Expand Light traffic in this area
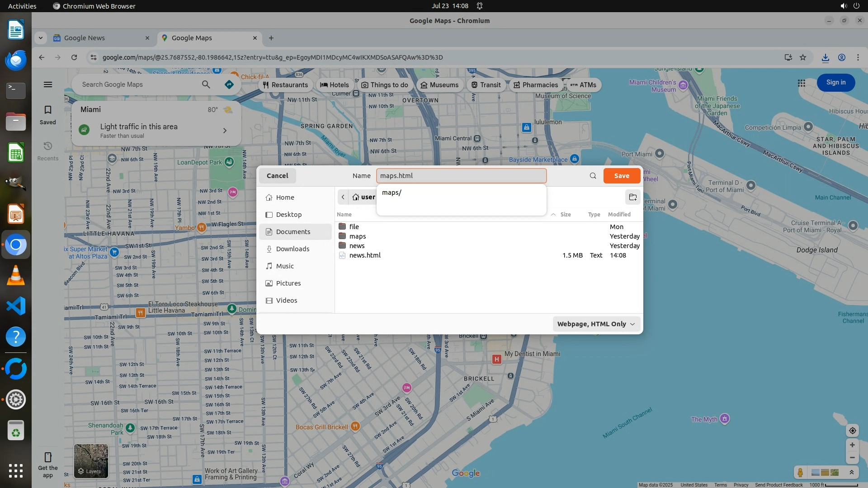Image resolution: width=868 pixels, height=488 pixels. tap(225, 131)
